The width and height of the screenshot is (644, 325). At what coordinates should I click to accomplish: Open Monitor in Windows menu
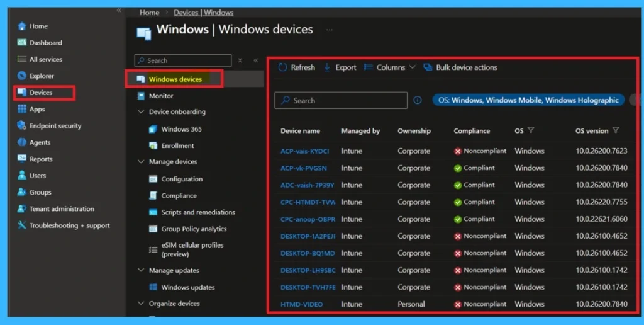point(161,96)
